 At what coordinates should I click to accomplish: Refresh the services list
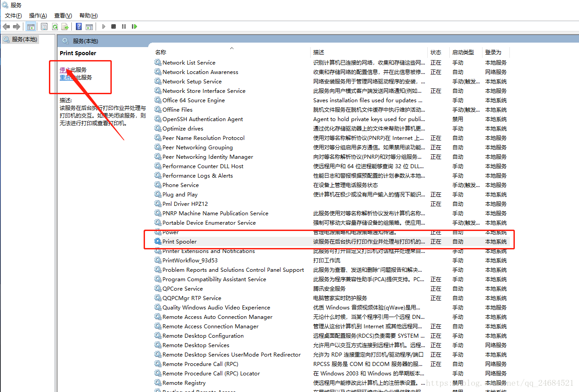tap(55, 26)
